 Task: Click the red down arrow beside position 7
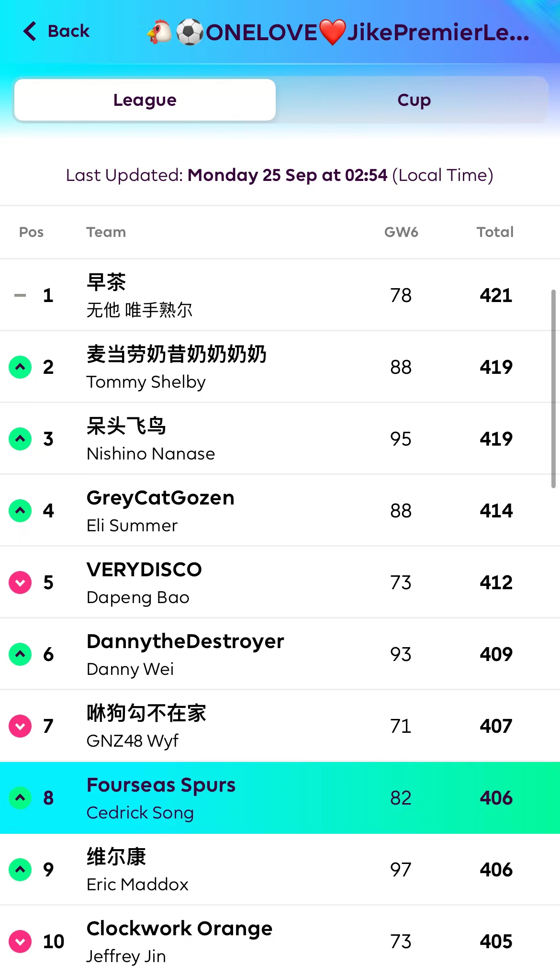[20, 726]
